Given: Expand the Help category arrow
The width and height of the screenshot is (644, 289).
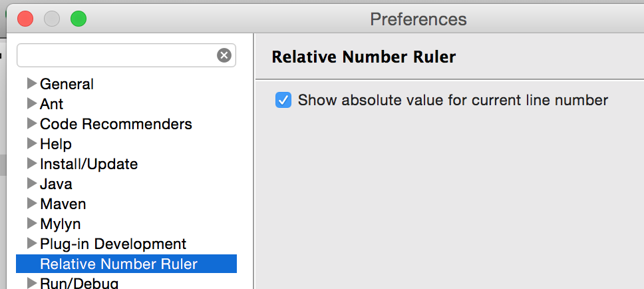Looking at the screenshot, I should (32, 144).
